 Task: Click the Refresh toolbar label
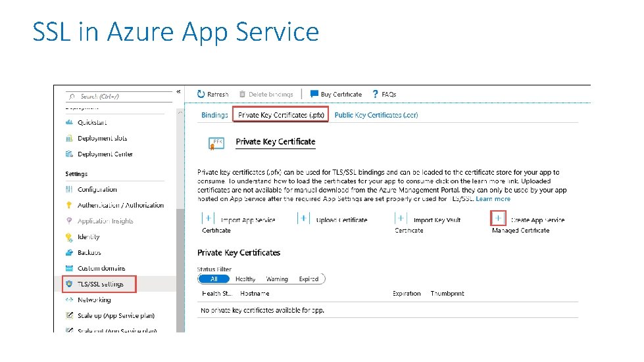pyautogui.click(x=218, y=95)
